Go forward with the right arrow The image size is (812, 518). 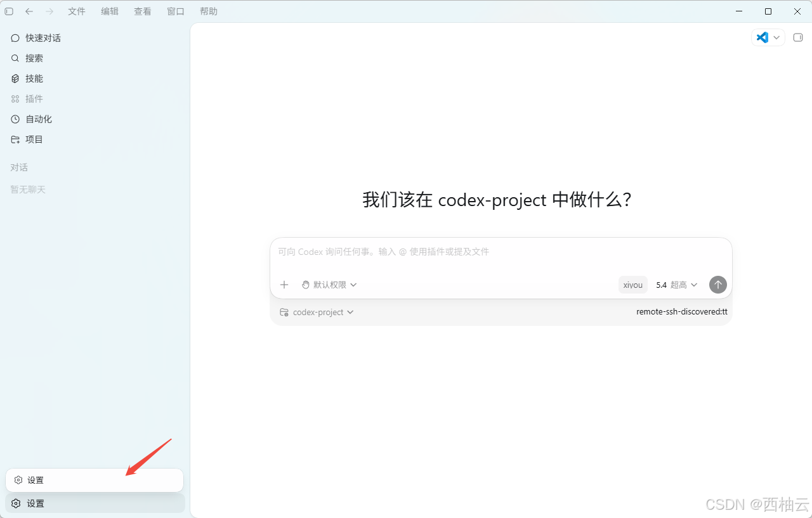[49, 11]
